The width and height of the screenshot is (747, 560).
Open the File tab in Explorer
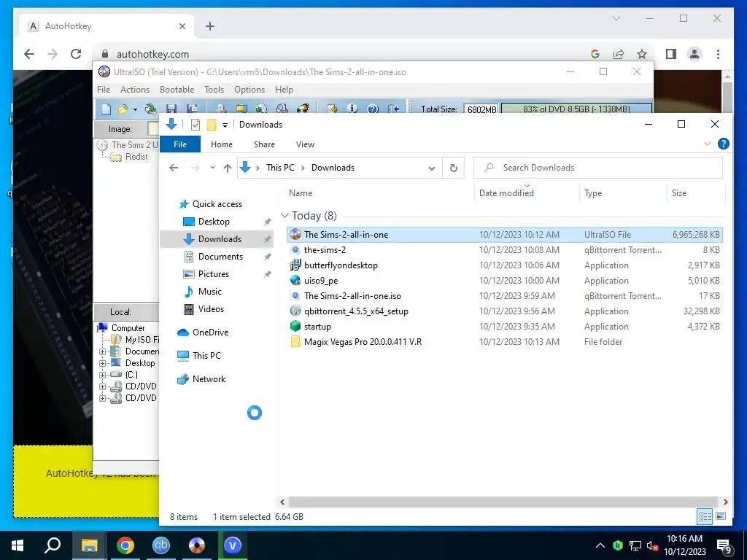tap(180, 144)
